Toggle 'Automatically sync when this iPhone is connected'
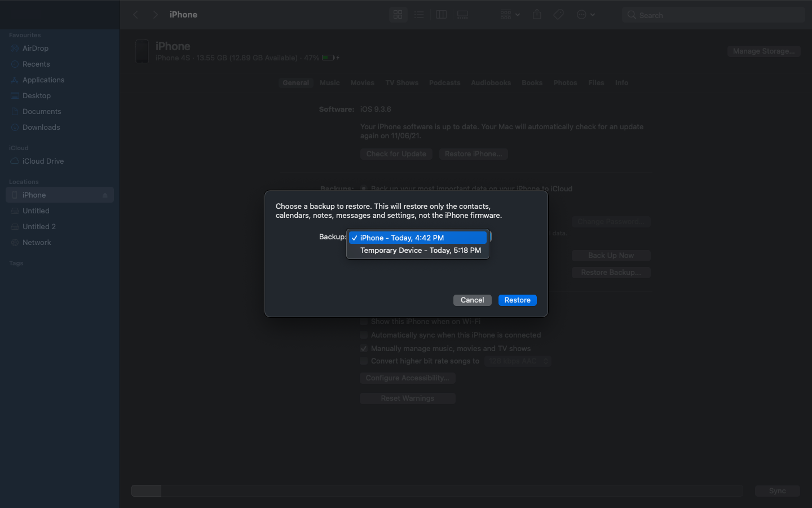The height and width of the screenshot is (508, 812). [364, 335]
